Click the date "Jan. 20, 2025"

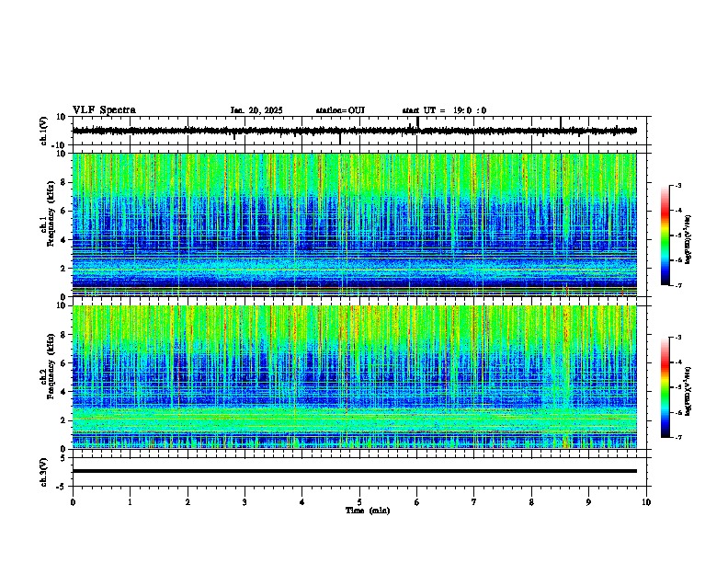point(256,110)
